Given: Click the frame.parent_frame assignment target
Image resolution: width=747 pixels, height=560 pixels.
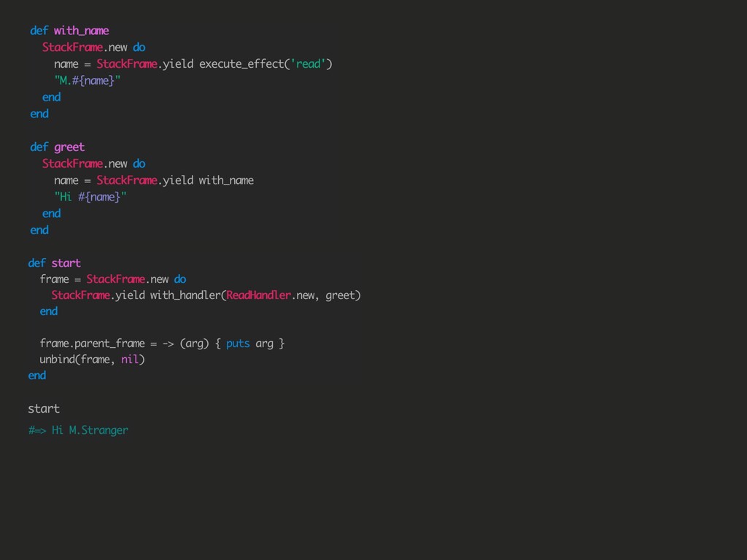Looking at the screenshot, I should coord(92,343).
